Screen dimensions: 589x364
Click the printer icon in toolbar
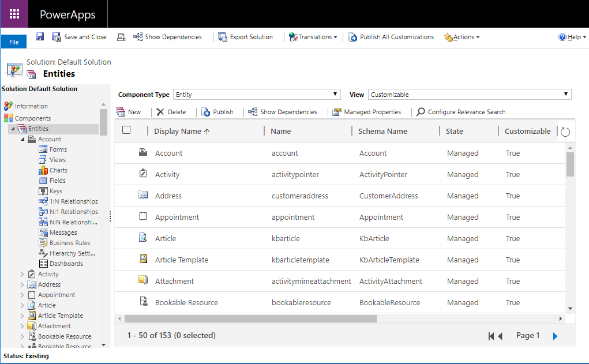[121, 37]
